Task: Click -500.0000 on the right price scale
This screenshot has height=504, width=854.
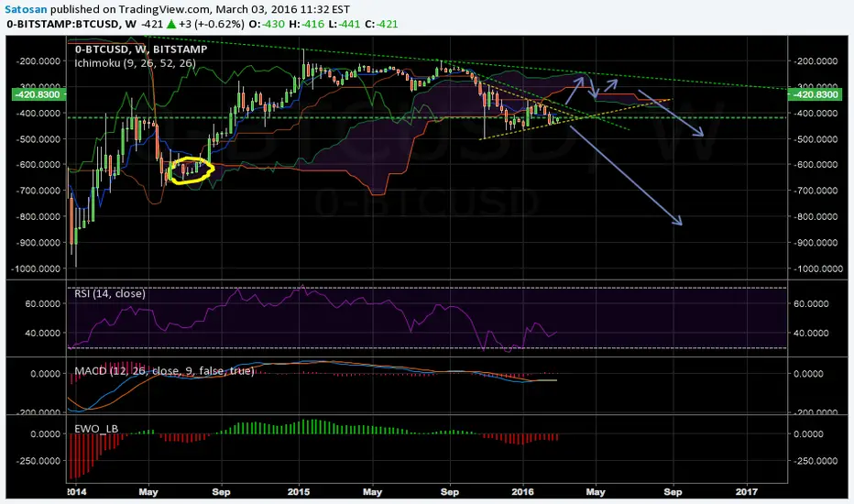Action: (x=816, y=139)
